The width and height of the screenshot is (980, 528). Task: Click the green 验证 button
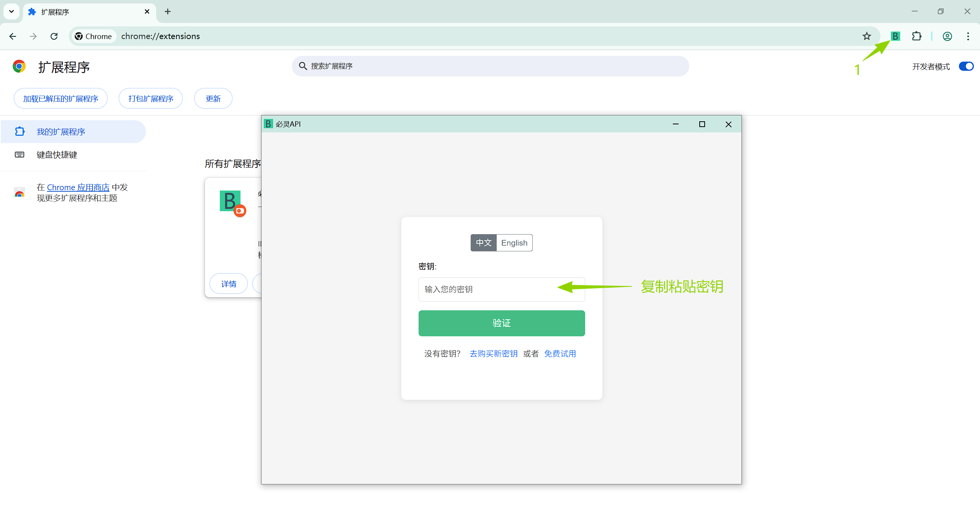click(501, 323)
